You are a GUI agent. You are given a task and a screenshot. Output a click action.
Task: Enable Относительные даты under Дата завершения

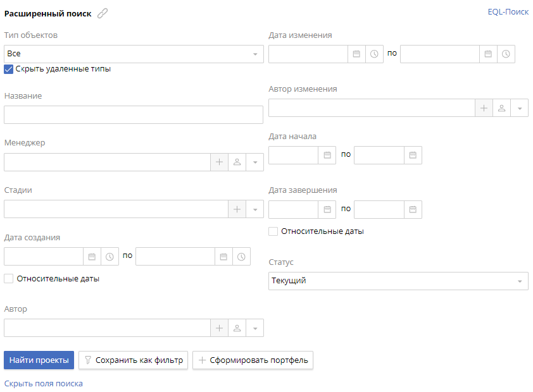(273, 231)
